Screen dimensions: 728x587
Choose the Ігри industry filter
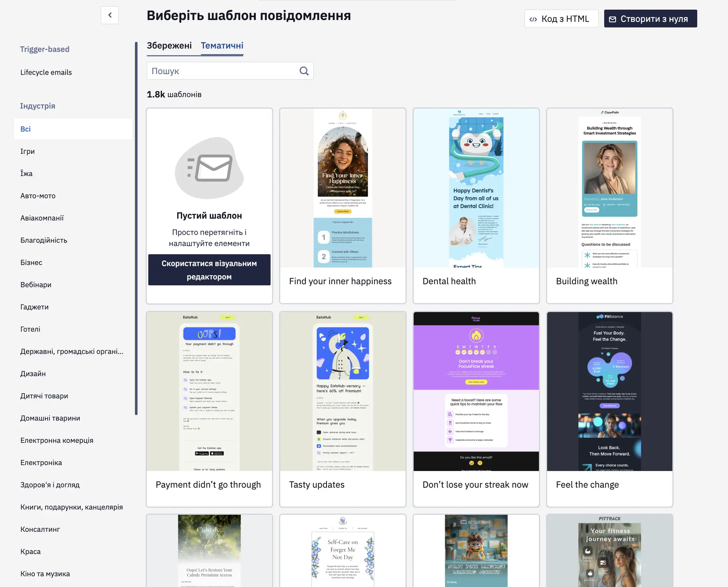click(x=27, y=151)
